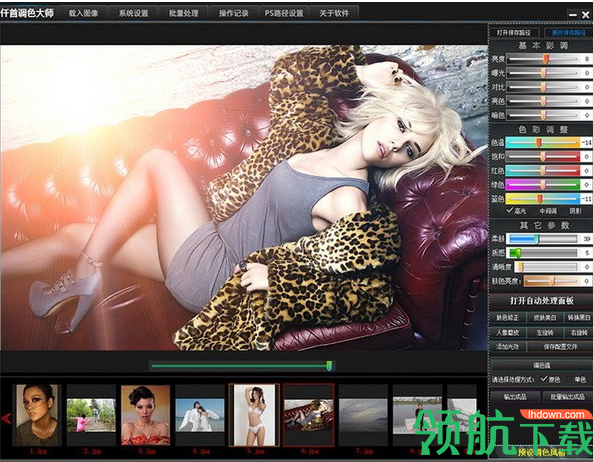Select thumbnail 5 of the lingerie model
This screenshot has width=593, height=462.
254,415
